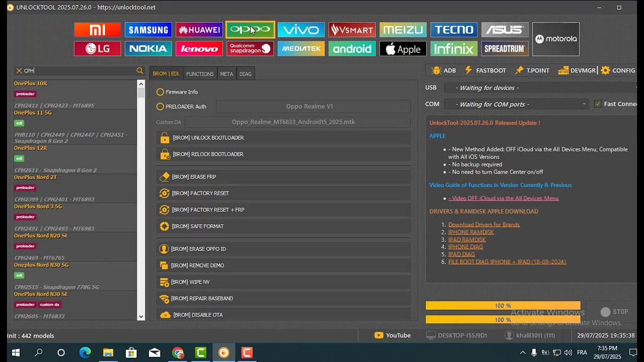
Task: Select the Vivo brand logo
Action: [301, 30]
